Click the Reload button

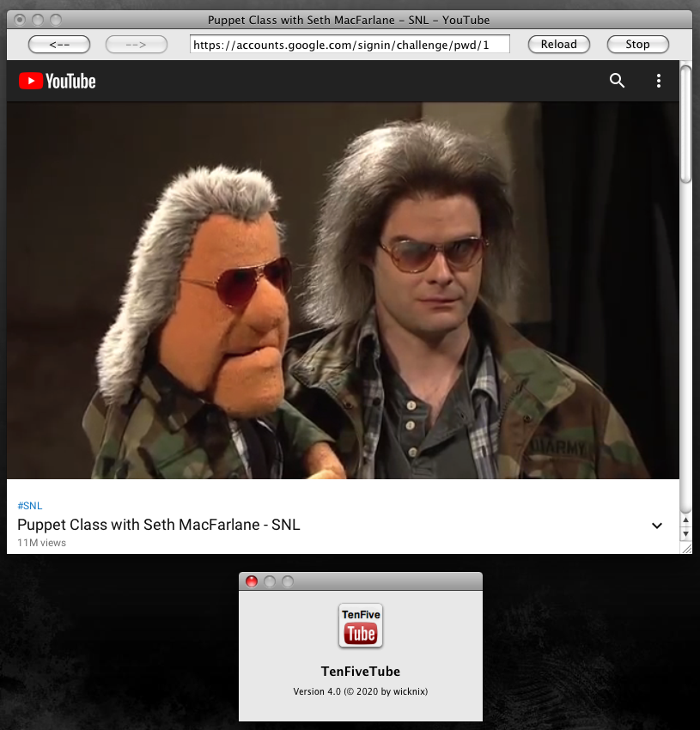pyautogui.click(x=559, y=44)
